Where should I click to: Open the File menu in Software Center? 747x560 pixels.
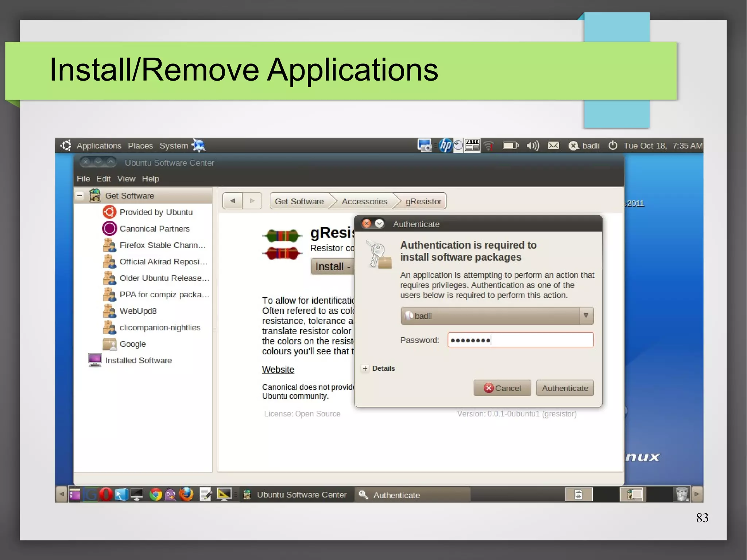point(83,179)
